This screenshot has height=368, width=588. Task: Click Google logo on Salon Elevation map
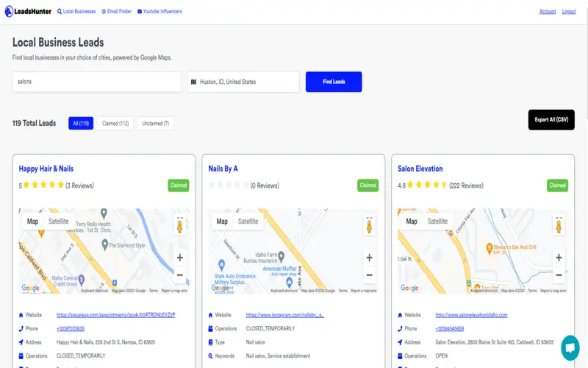pyautogui.click(x=409, y=288)
